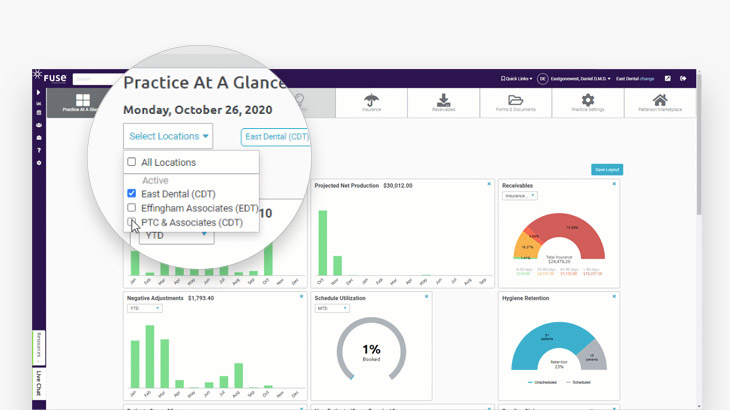Click the DE user avatar circle
This screenshot has width=730, height=410.
tap(542, 79)
